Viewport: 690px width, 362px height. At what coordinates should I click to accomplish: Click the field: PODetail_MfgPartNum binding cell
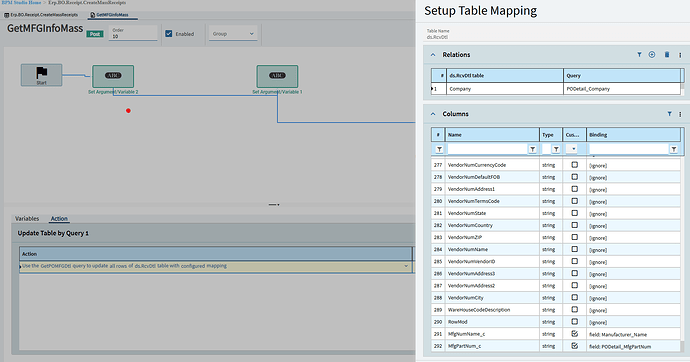pos(633,346)
